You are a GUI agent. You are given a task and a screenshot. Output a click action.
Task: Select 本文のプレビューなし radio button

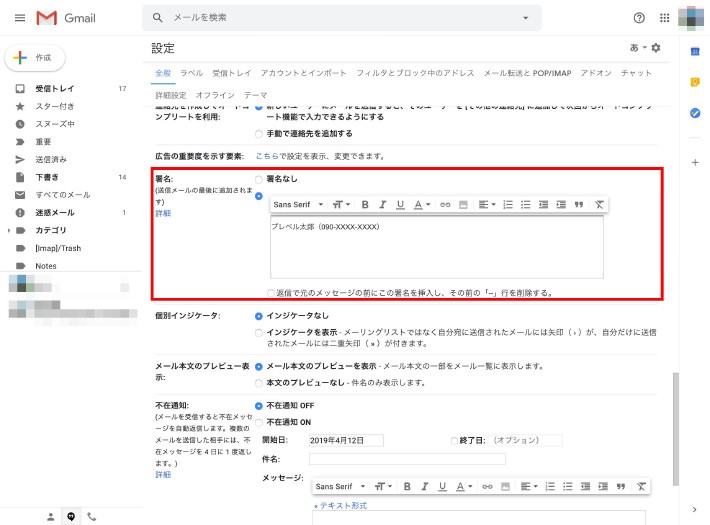(259, 383)
